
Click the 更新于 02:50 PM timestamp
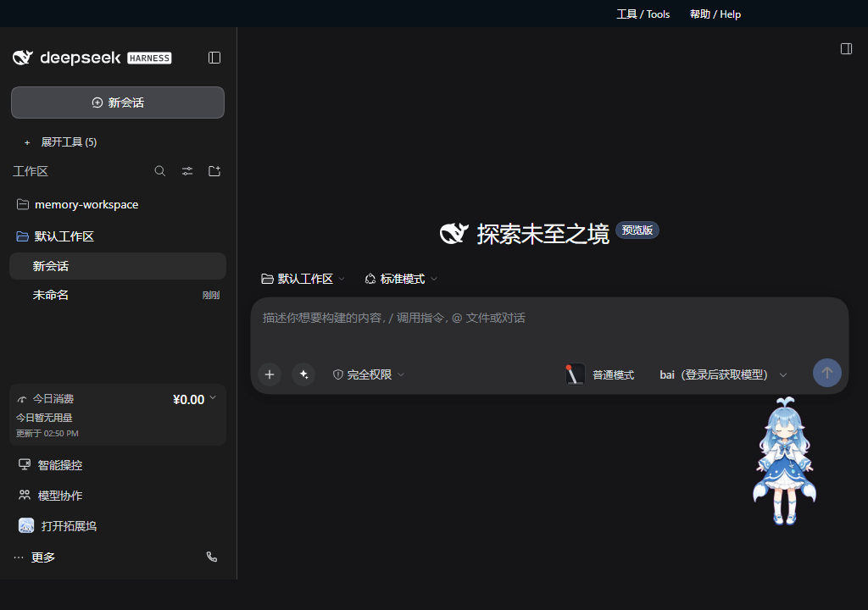coord(47,434)
